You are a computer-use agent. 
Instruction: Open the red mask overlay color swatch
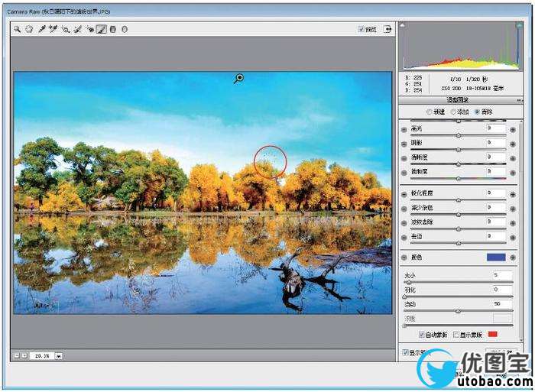pos(492,334)
